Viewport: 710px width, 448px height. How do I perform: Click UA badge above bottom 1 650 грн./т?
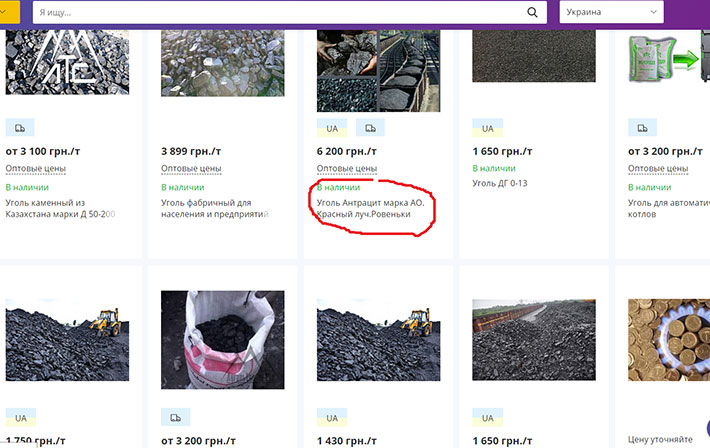(x=488, y=418)
